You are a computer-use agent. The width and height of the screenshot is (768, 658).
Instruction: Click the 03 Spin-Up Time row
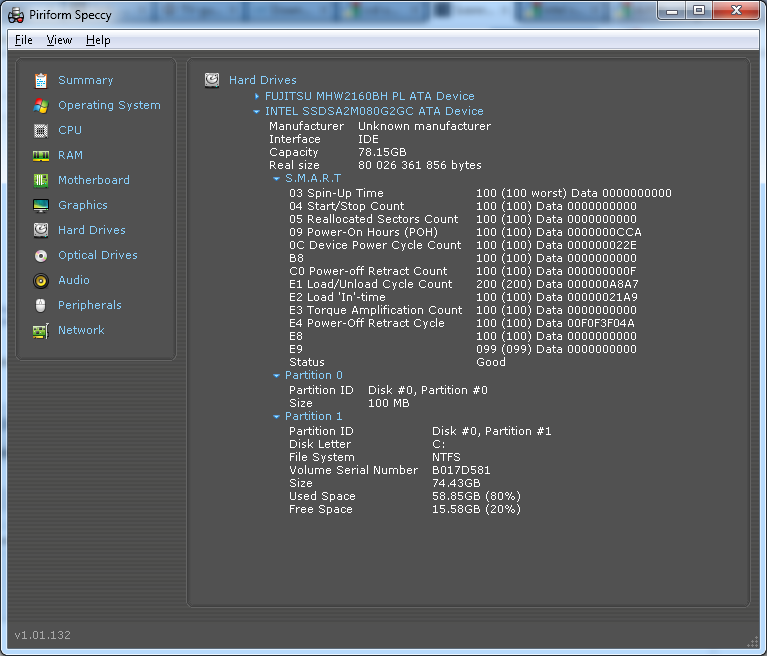480,194
